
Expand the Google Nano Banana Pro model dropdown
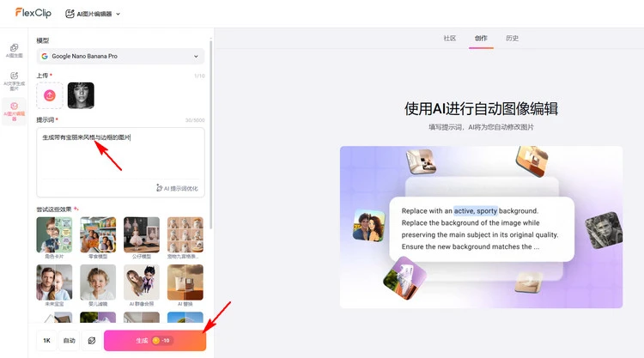[120, 56]
